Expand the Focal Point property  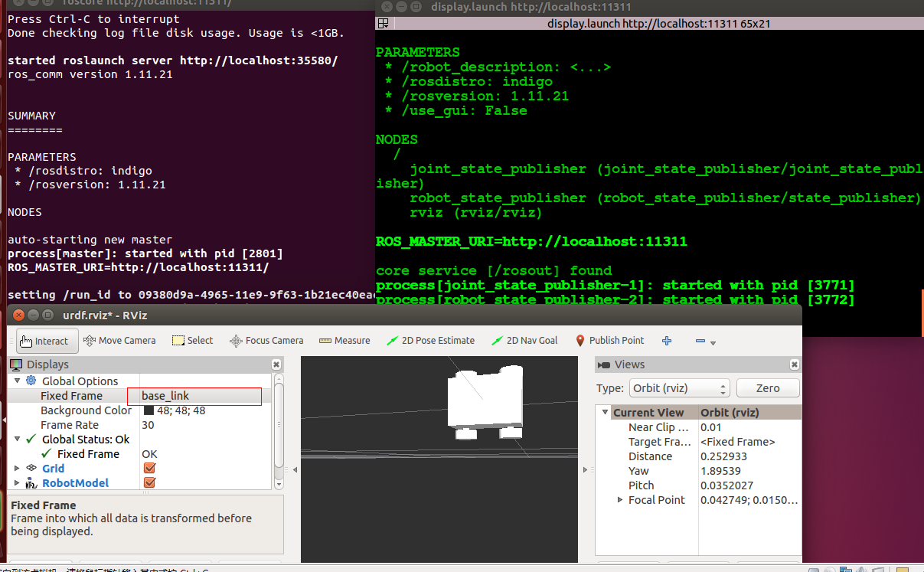(620, 499)
